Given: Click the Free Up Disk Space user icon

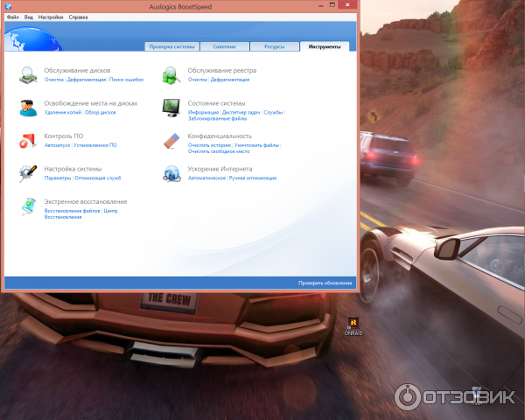Looking at the screenshot, I should (28, 107).
